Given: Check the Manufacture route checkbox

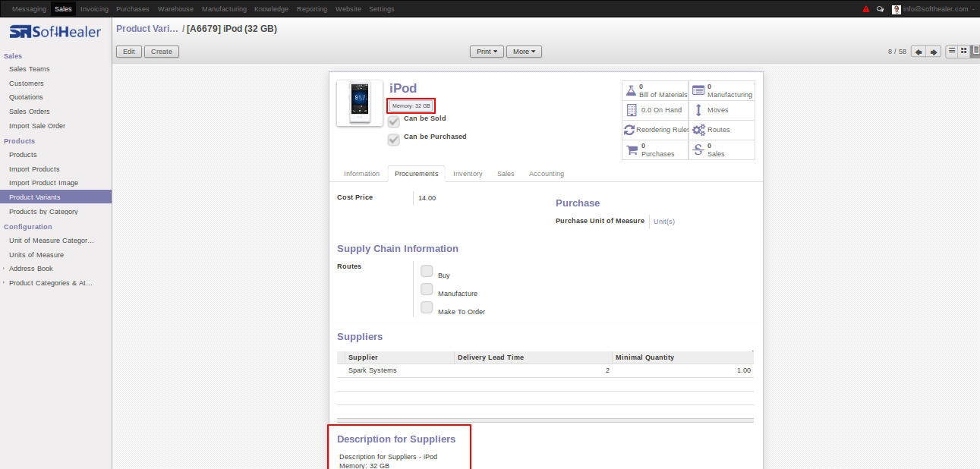Looking at the screenshot, I should coord(427,289).
